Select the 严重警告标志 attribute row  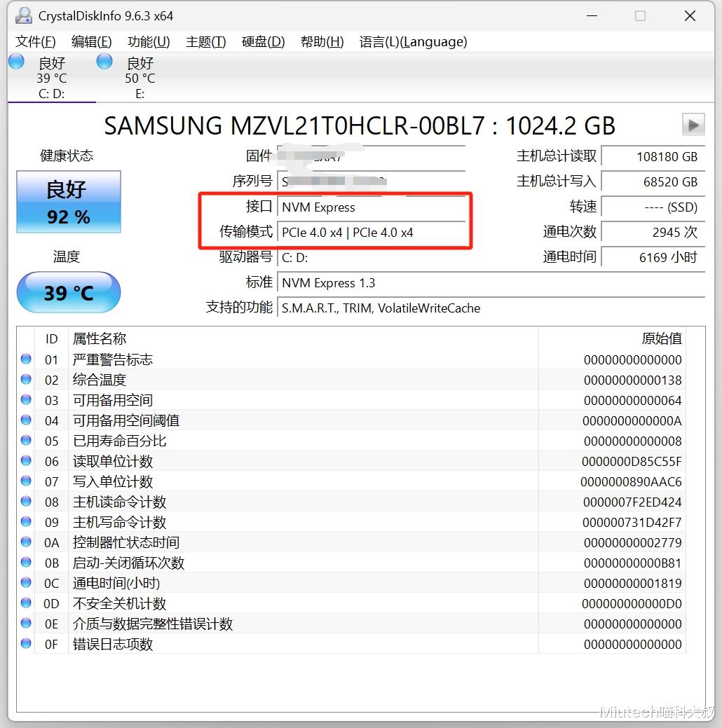point(351,360)
